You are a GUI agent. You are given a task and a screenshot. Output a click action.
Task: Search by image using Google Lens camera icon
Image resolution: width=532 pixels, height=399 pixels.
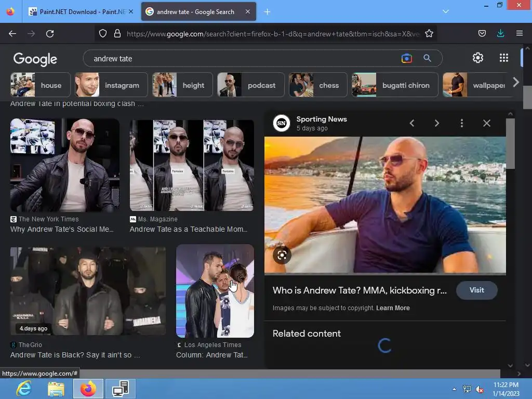[406, 58]
